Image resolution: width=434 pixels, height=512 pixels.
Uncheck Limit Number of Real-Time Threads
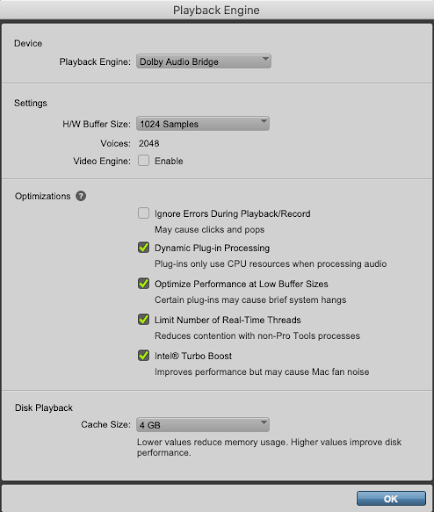tap(144, 320)
